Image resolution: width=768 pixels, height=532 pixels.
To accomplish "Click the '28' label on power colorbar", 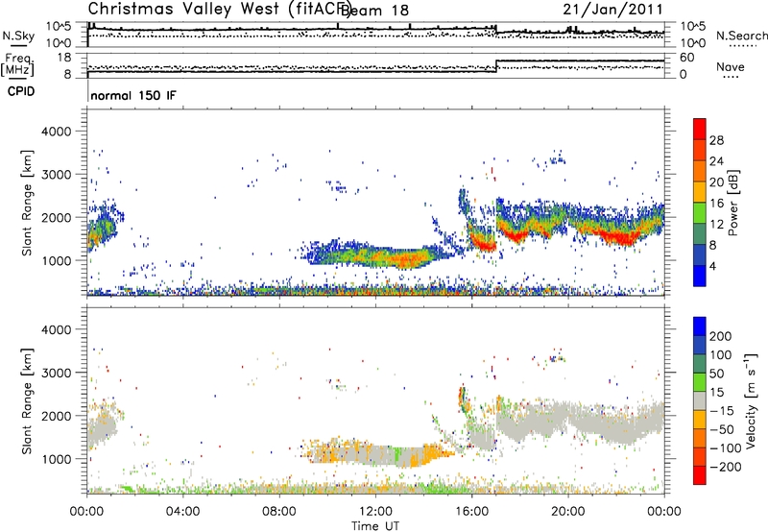I will [x=716, y=140].
